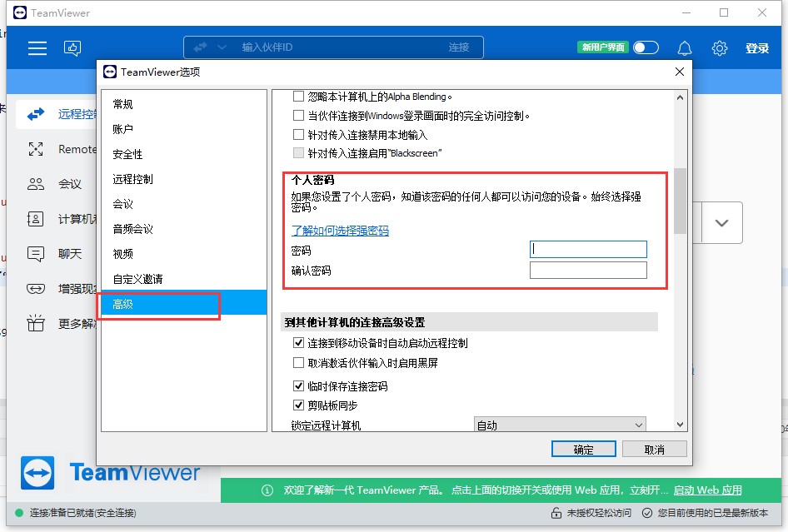788x532 pixels.
Task: Click the lock icon for easy access
Action: (x=556, y=513)
